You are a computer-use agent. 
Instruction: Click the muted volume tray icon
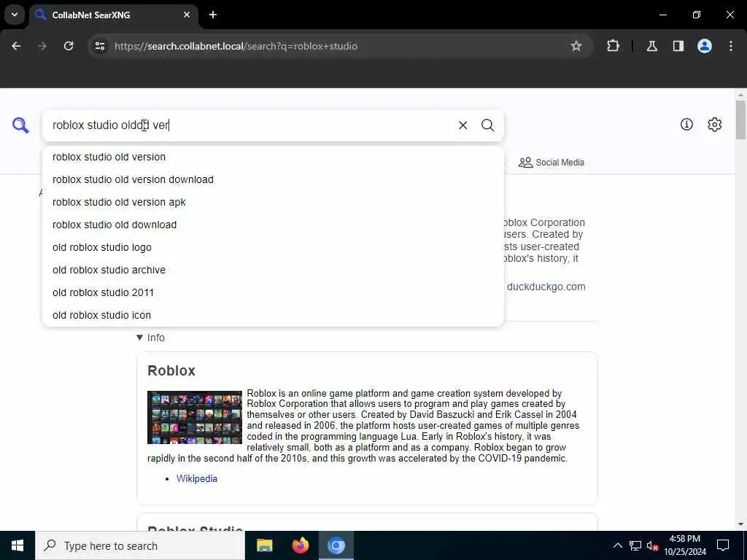tap(652, 545)
